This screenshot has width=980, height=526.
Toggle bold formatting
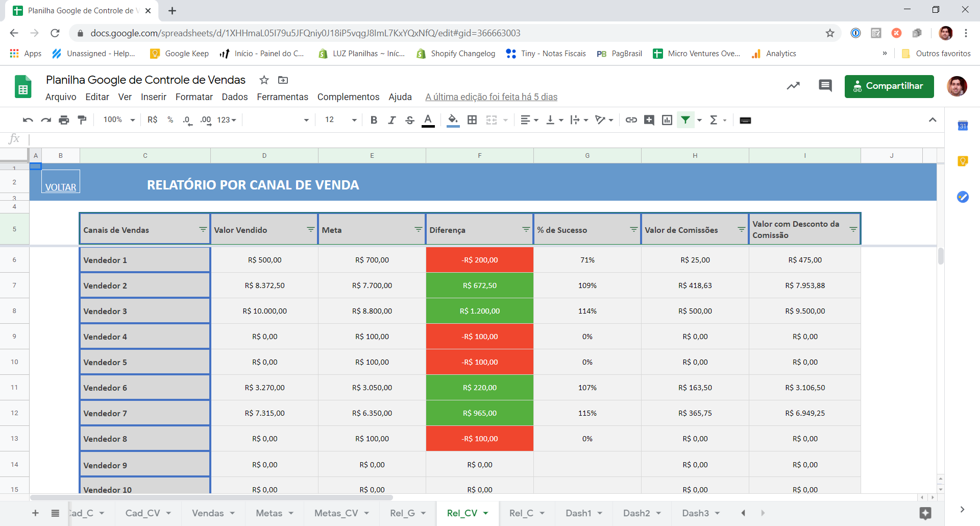[x=374, y=120]
